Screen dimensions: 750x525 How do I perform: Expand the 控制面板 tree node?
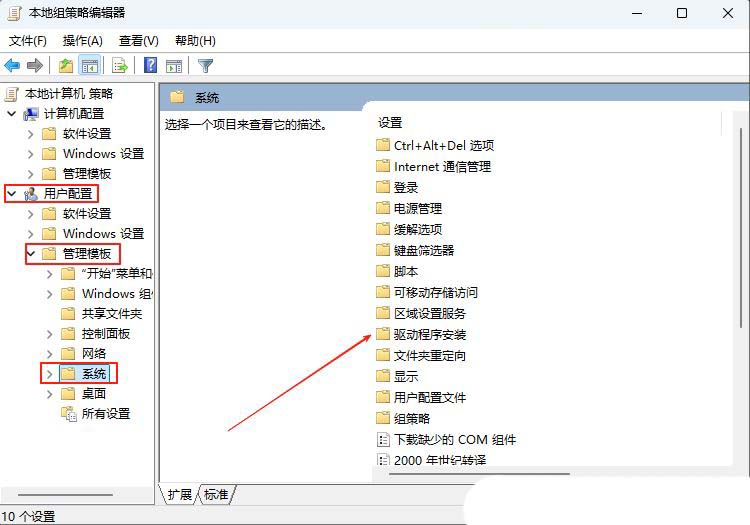point(49,334)
